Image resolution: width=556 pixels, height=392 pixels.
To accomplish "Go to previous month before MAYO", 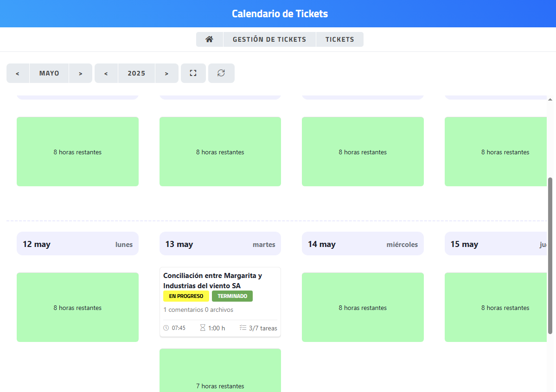I will pos(18,73).
